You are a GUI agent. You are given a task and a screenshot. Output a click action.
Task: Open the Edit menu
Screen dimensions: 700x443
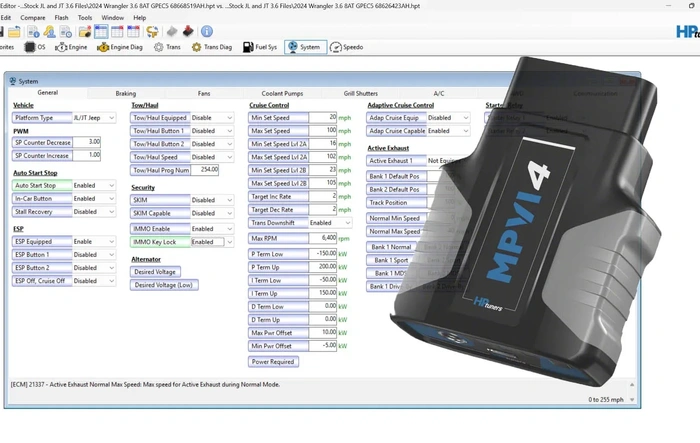6,18
